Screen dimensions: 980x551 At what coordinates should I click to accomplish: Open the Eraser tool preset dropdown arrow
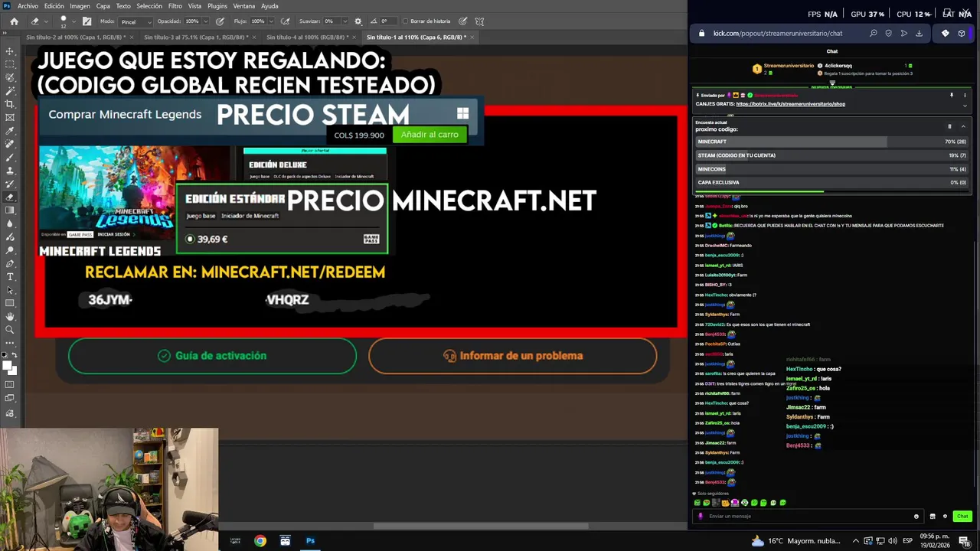click(45, 21)
